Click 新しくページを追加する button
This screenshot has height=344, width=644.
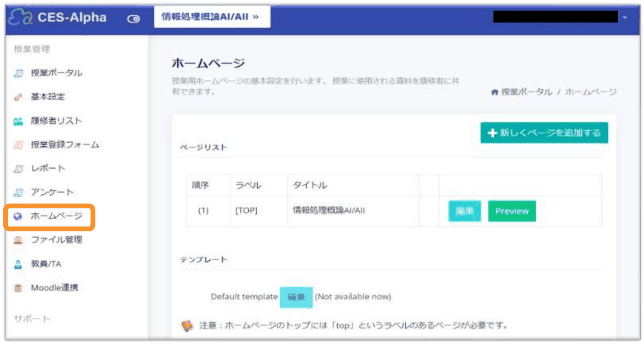pos(544,133)
